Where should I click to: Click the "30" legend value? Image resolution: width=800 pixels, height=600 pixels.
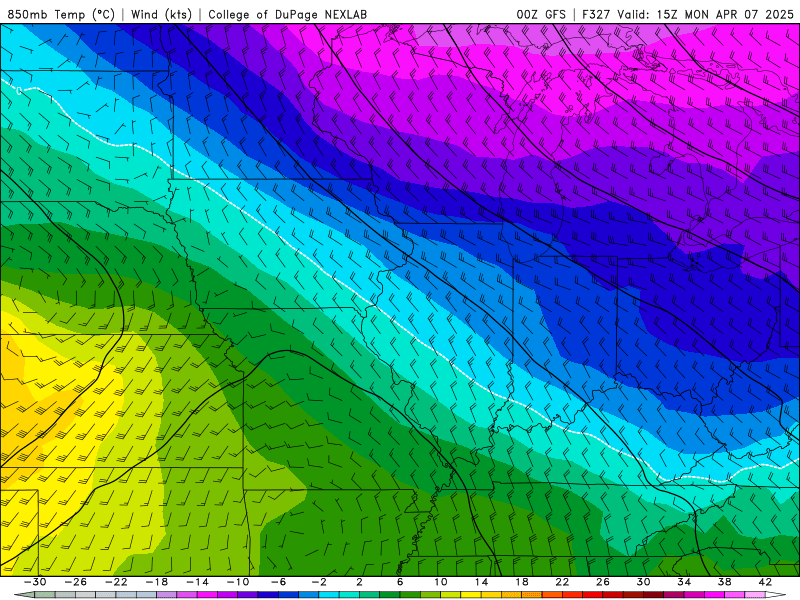tap(643, 582)
